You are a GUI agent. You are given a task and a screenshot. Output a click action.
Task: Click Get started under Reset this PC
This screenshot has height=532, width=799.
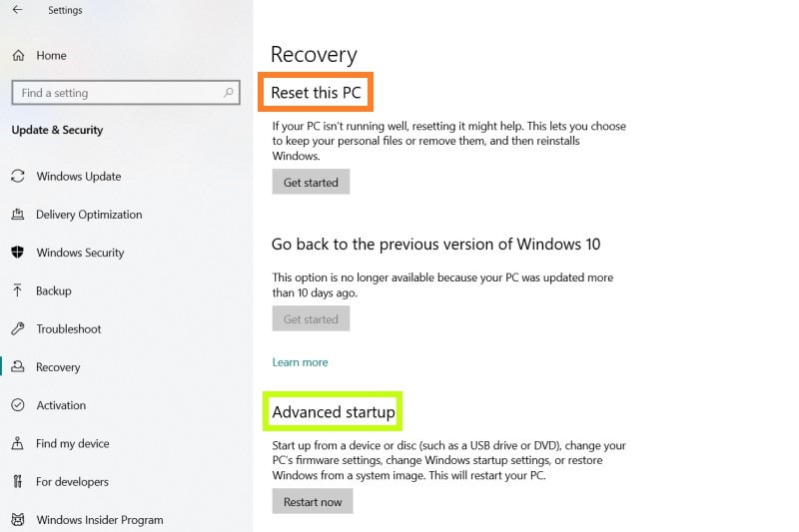(x=311, y=182)
